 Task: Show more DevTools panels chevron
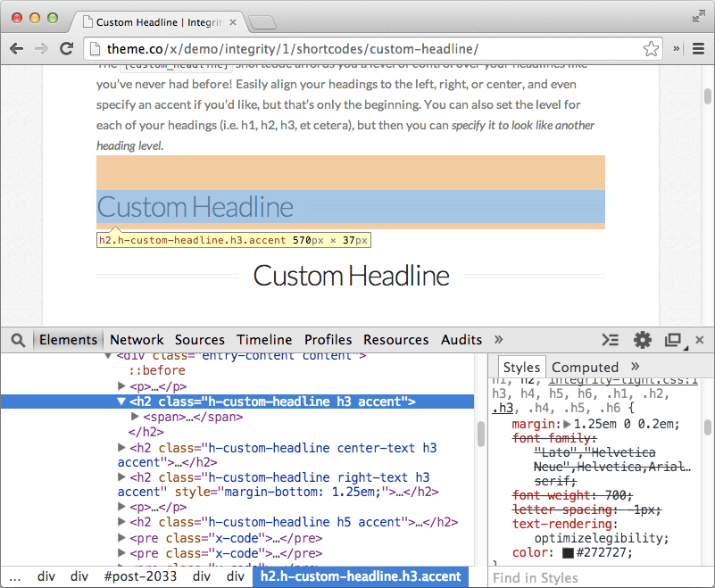498,340
